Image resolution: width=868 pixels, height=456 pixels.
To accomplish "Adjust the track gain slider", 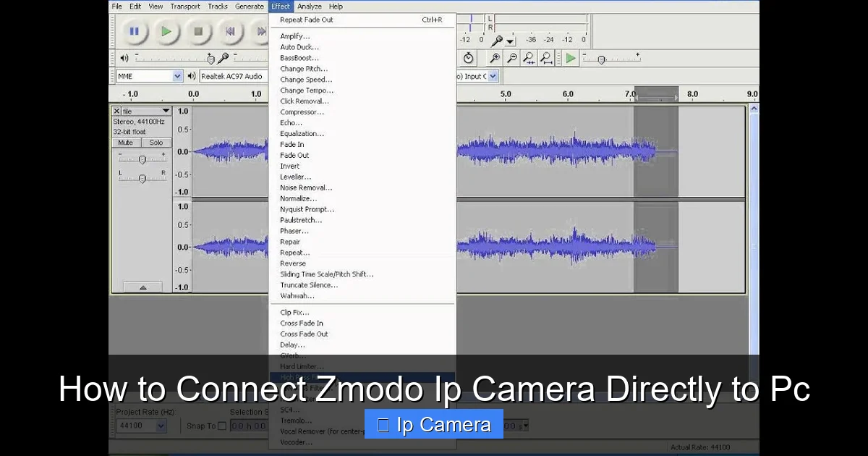I will pos(142,159).
